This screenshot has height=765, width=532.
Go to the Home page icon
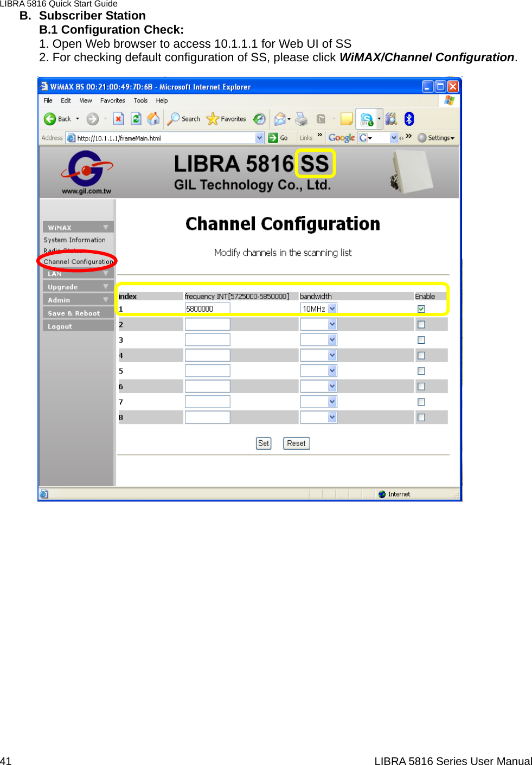pos(153,119)
